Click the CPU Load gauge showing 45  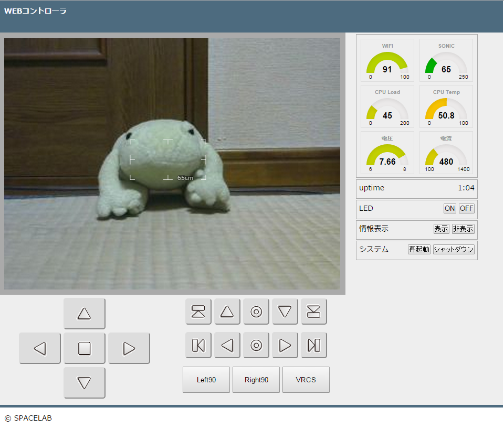pos(387,106)
